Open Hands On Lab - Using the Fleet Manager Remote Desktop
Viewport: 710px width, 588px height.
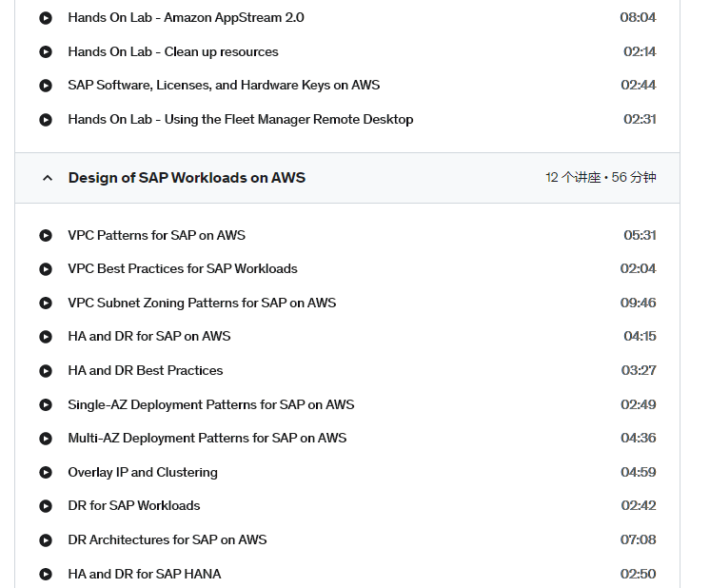click(241, 120)
